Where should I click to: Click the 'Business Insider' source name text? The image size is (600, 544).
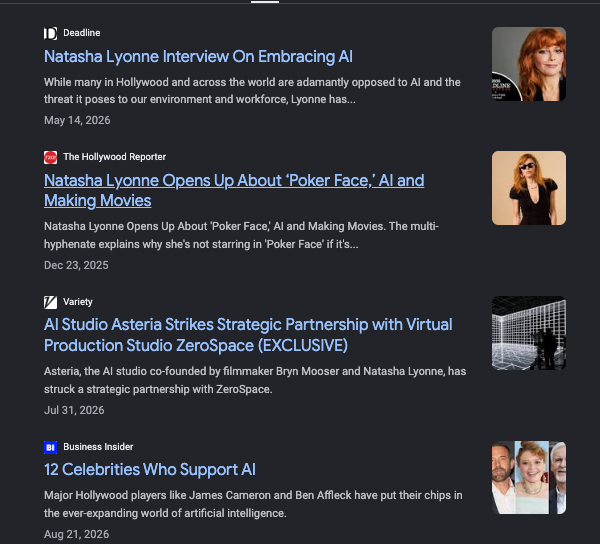pyautogui.click(x=98, y=447)
